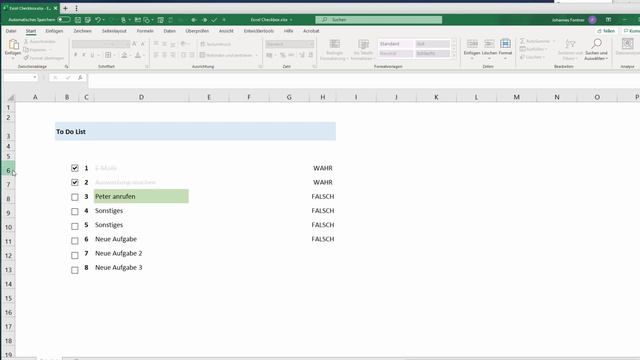The width and height of the screenshot is (640, 360).
Task: Check the box beside Neue Aufgabe 3
Action: coord(75,270)
